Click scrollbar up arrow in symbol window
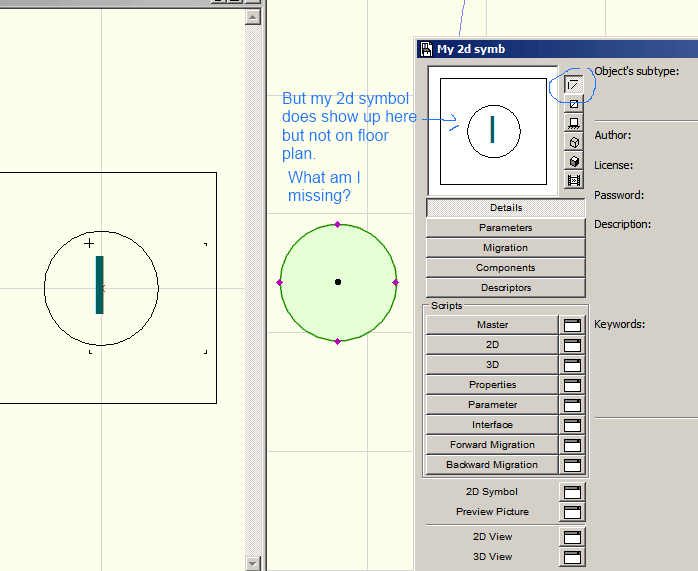This screenshot has height=571, width=698. tap(252, 17)
